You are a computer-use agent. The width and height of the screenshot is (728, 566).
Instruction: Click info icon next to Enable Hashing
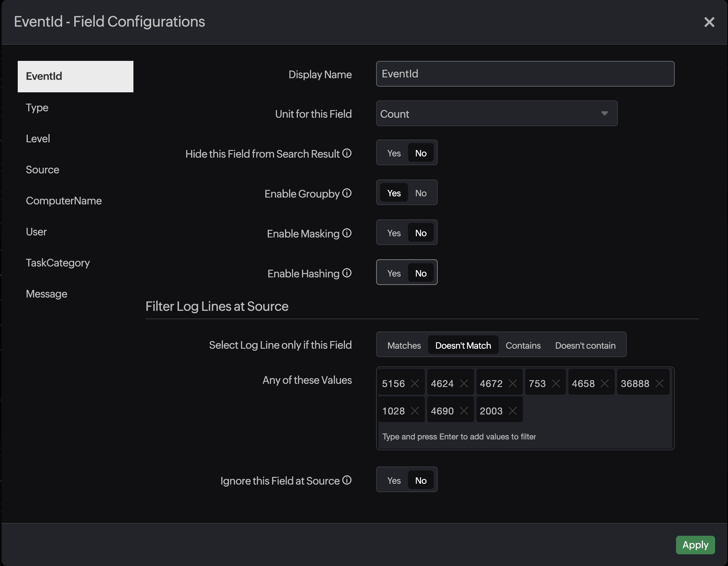tap(347, 273)
